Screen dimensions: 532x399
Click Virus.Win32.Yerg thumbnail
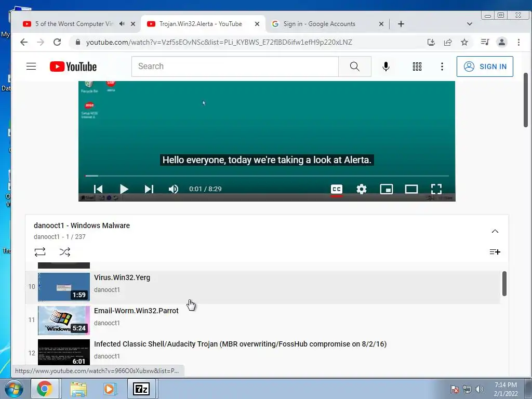64,287
